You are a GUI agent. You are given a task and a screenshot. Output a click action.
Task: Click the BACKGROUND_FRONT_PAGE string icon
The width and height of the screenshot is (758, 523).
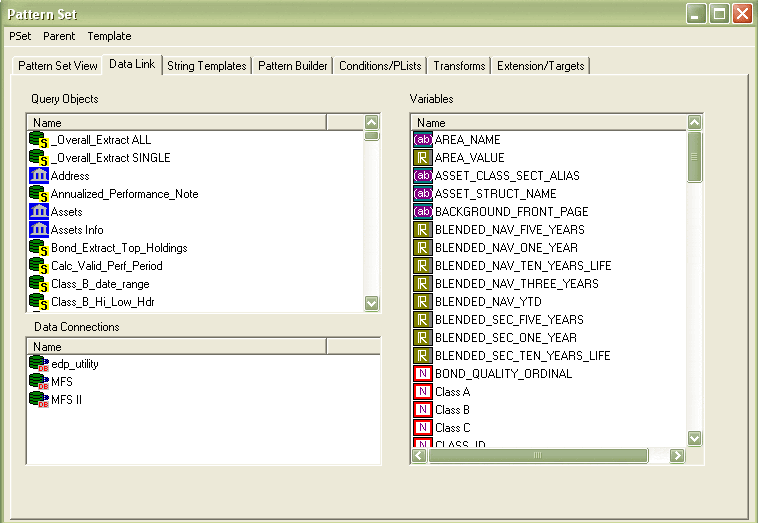point(423,212)
